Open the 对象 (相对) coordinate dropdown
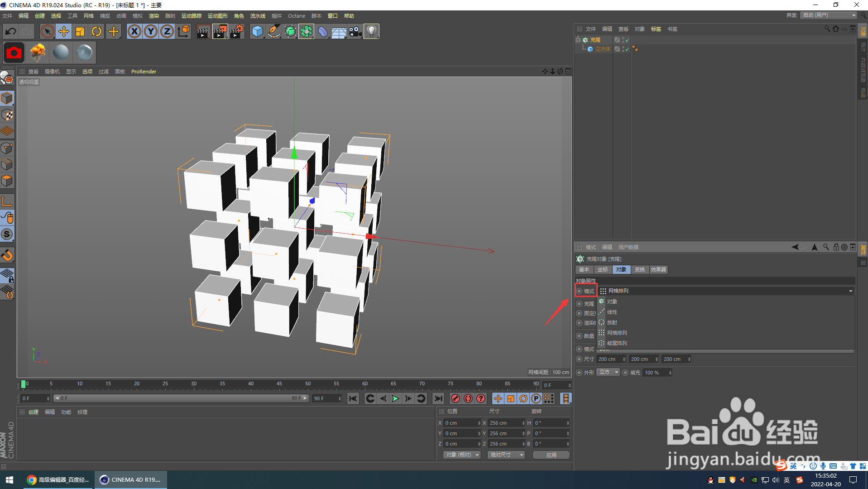Image resolution: width=868 pixels, height=489 pixels. [461, 455]
